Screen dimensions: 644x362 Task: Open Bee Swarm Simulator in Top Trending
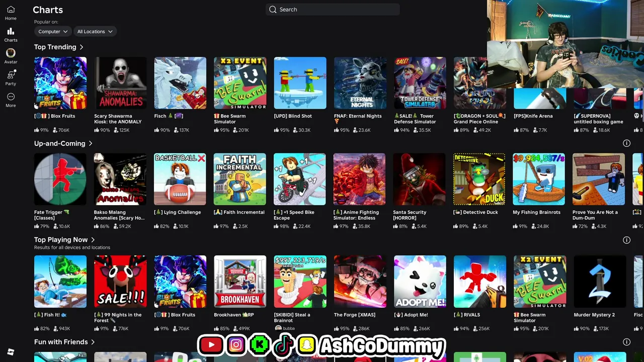[240, 83]
